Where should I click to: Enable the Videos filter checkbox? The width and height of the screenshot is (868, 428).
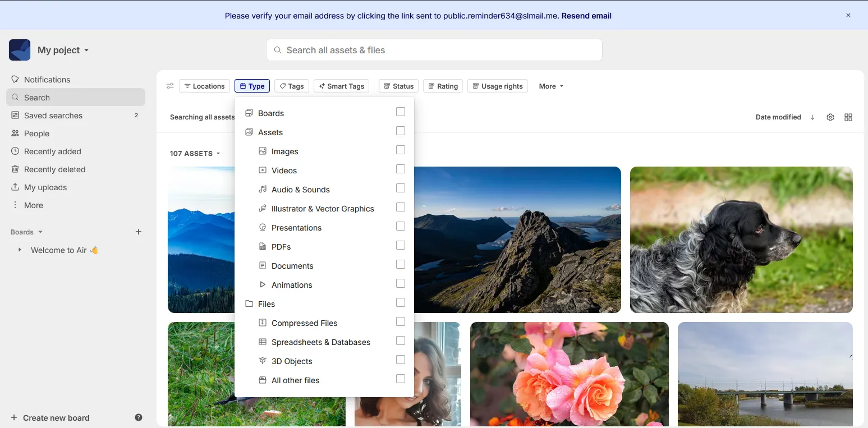tap(400, 169)
